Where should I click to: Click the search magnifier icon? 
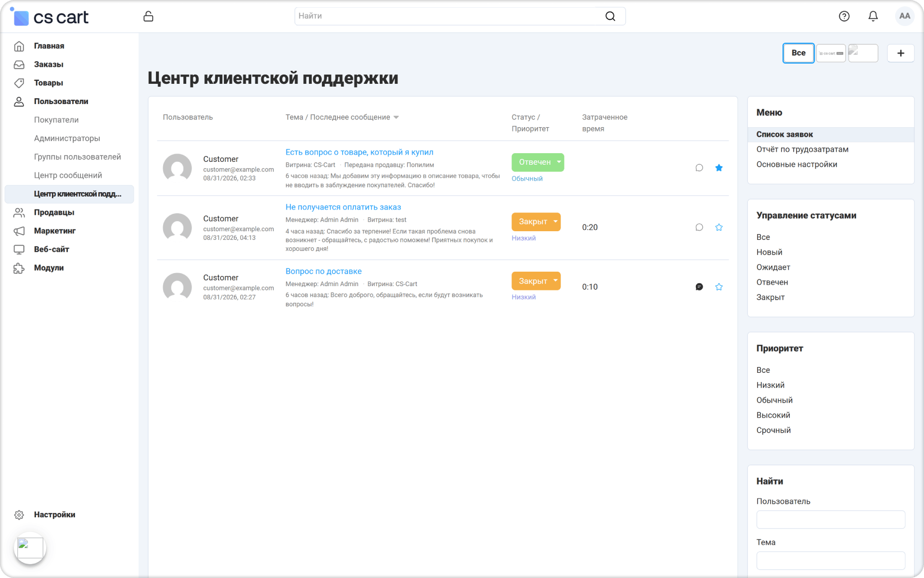pyautogui.click(x=610, y=16)
